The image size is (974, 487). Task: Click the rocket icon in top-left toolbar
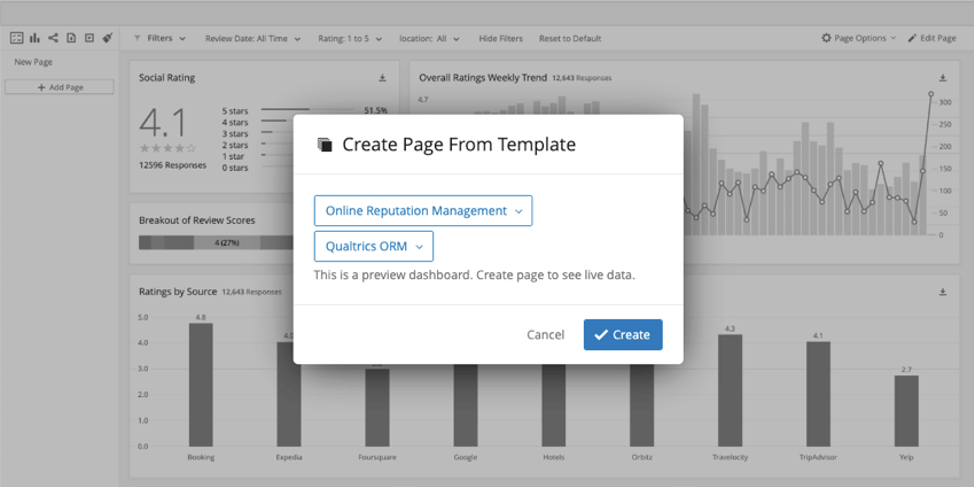click(106, 38)
